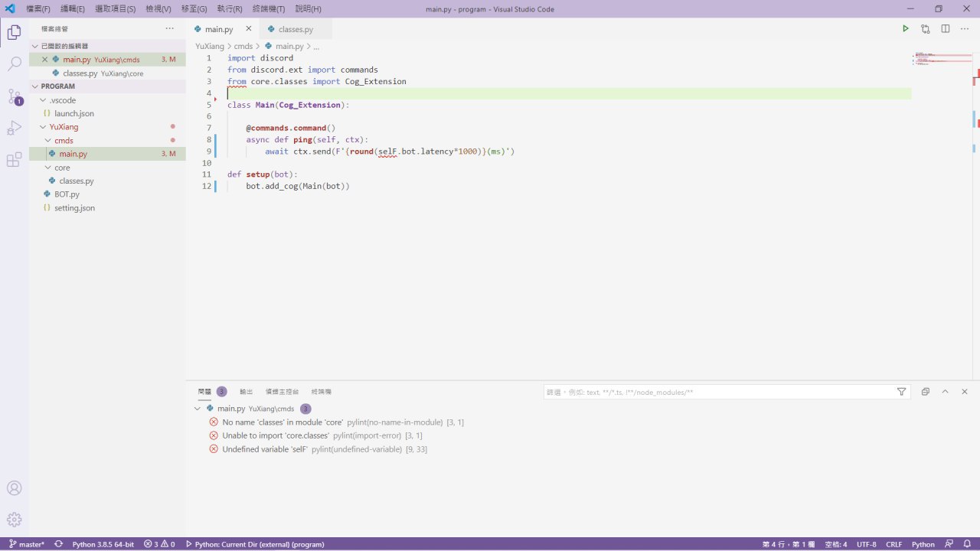Click the master branch status item
The width and height of the screenshot is (980, 551).
coord(27,544)
